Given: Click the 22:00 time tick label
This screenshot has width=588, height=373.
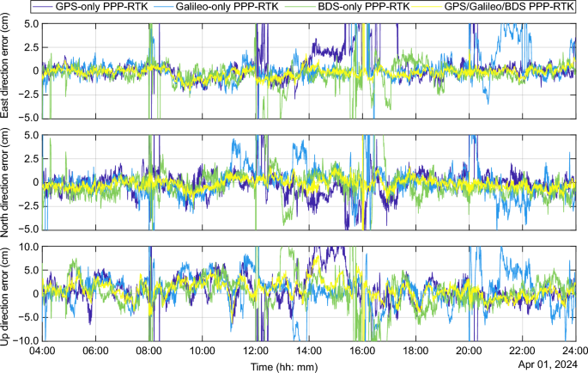Looking at the screenshot, I should click(522, 351).
